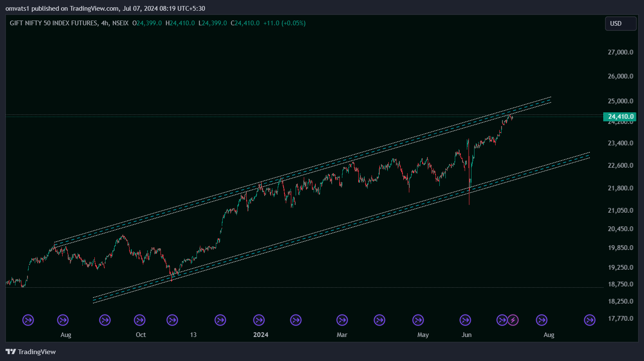Select the GIFT NIFTY 50 INDEX FUTURES title
The image size is (644, 361).
click(54, 23)
